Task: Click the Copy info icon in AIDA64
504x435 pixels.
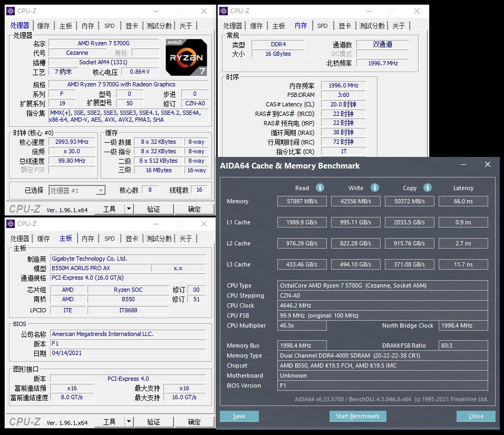Action: point(428,188)
